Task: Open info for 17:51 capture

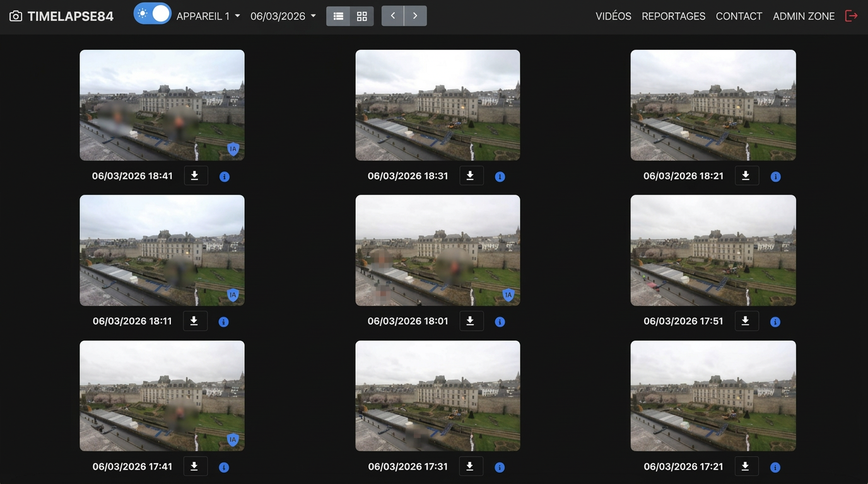Action: (775, 322)
